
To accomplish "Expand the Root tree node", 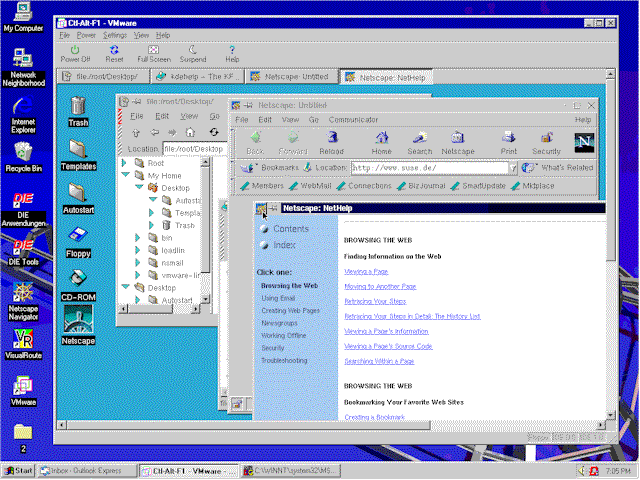I will pos(124,163).
